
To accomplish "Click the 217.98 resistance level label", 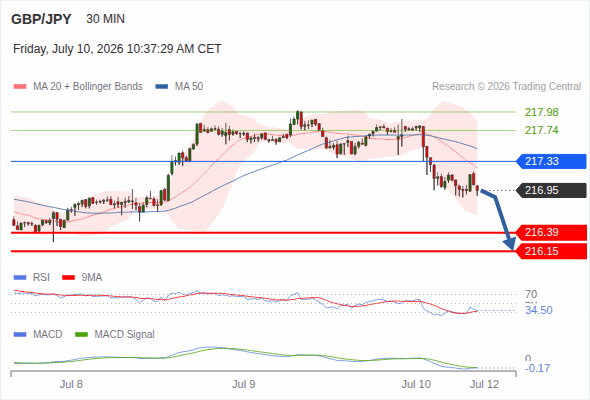I will (x=541, y=112).
